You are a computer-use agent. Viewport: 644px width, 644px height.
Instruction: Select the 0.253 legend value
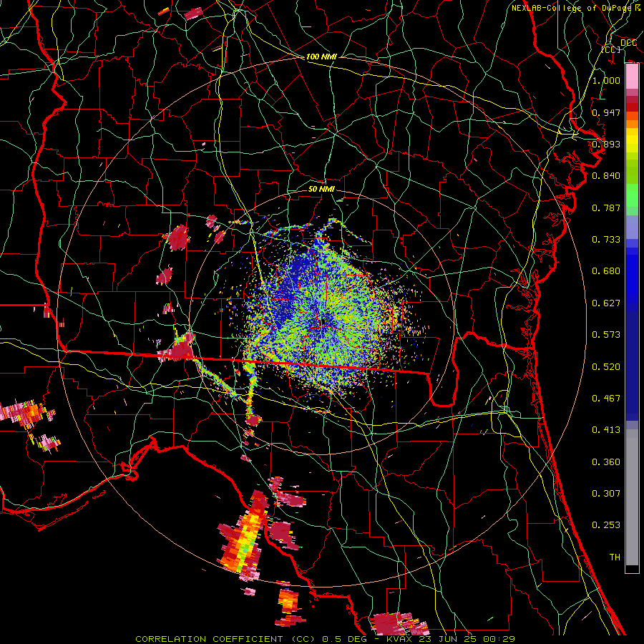click(x=606, y=525)
